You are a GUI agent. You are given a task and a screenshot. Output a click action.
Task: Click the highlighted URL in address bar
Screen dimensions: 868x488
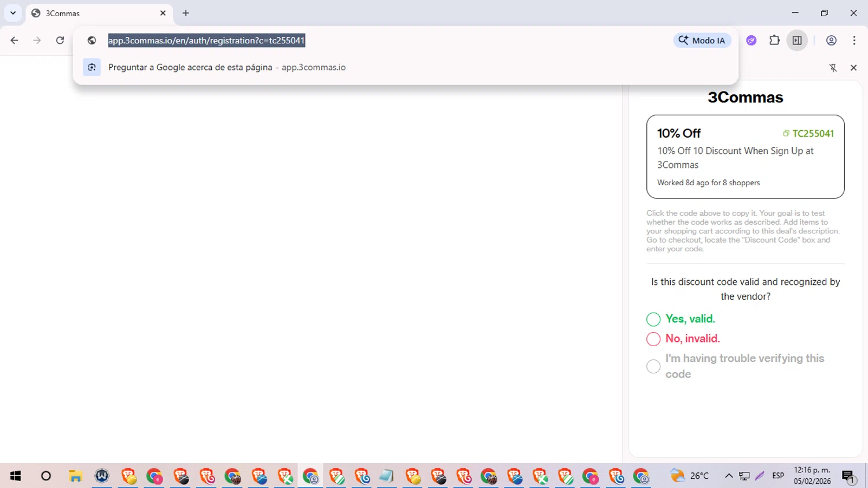click(x=207, y=41)
